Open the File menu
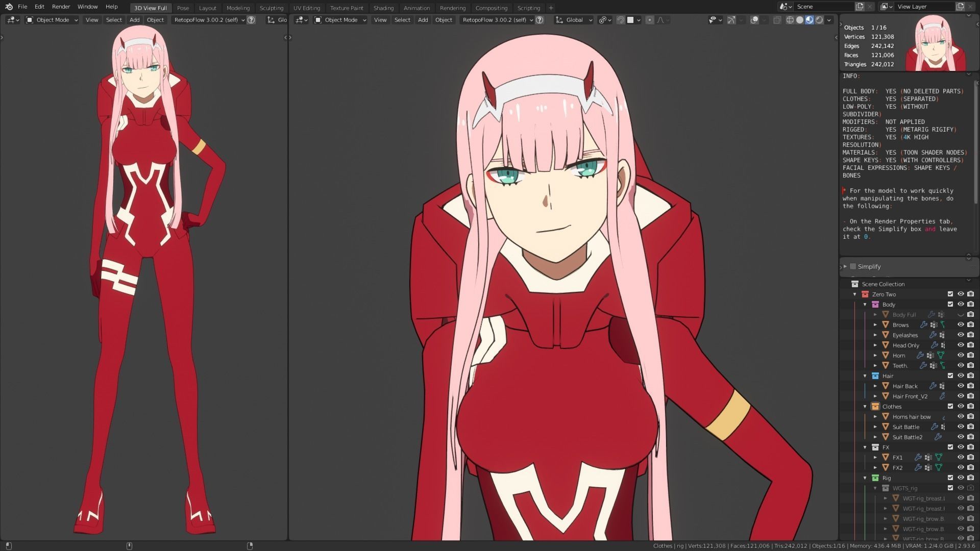Viewport: 980px width, 551px height. 22,7
